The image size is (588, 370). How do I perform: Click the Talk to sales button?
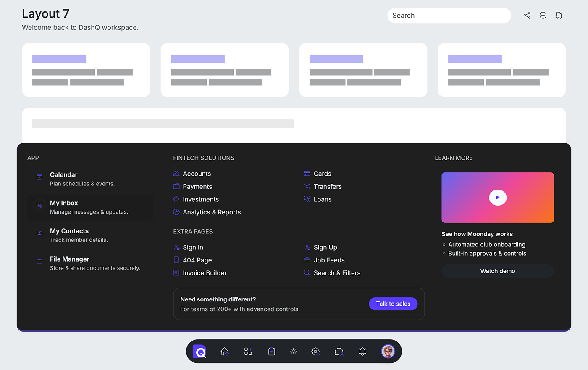tap(393, 304)
